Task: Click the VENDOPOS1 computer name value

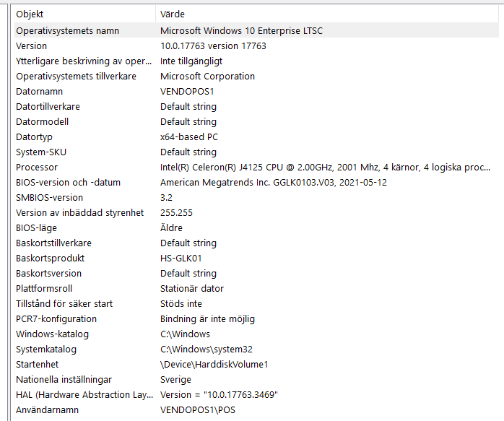Action: [187, 91]
